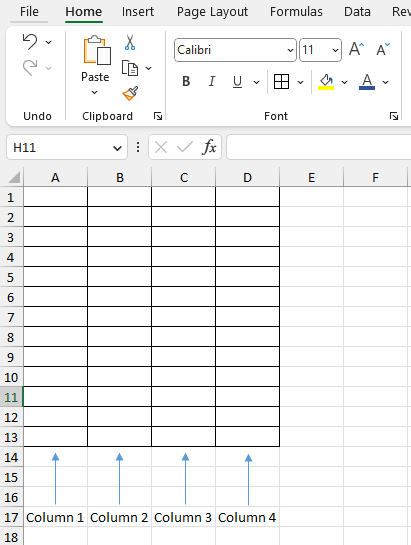The image size is (411, 545).
Task: Open the Clipboard dialog launcher
Action: (x=158, y=116)
